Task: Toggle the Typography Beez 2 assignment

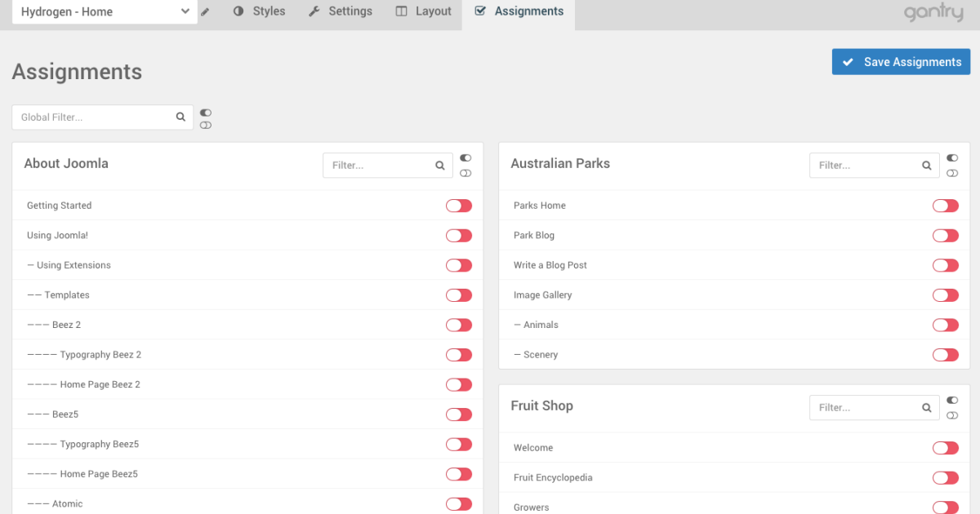Action: click(x=458, y=355)
